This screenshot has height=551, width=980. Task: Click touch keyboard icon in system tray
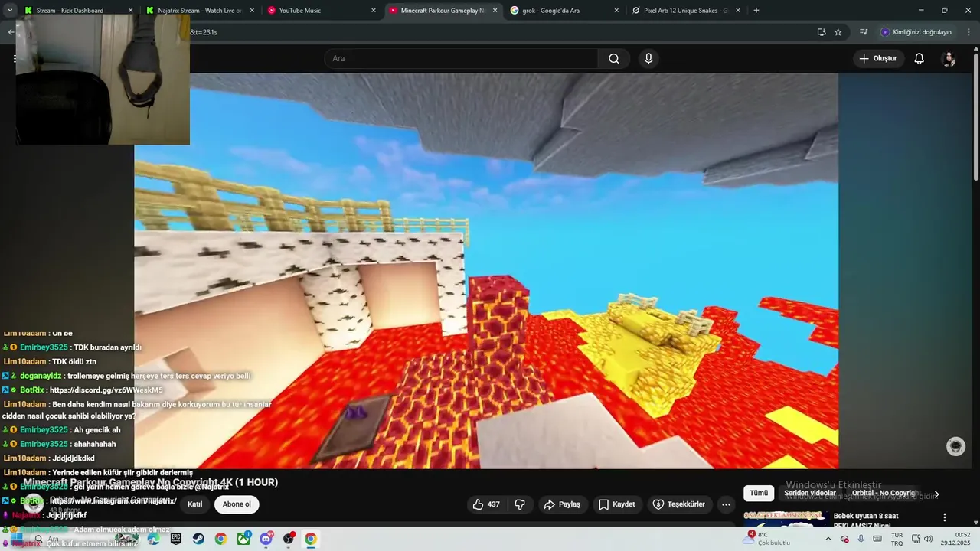coord(878,539)
